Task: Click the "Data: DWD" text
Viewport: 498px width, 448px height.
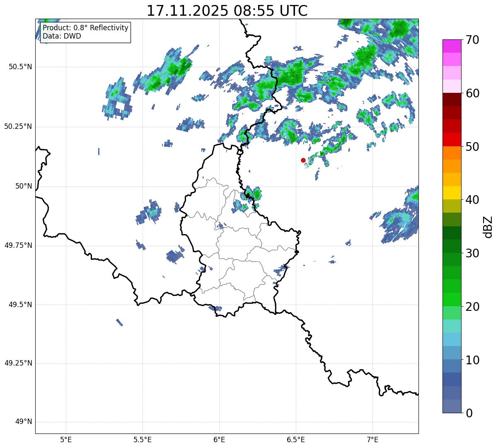Action: tap(62, 36)
